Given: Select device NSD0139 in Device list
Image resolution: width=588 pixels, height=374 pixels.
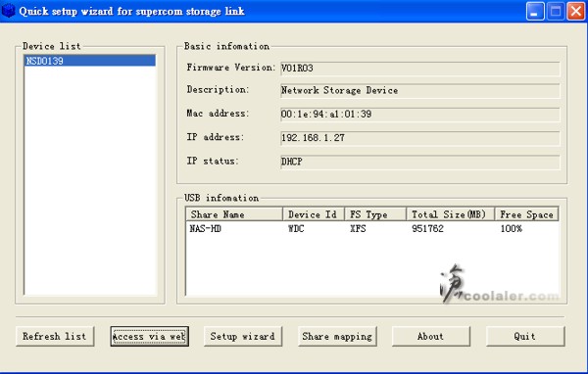Looking at the screenshot, I should 89,61.
